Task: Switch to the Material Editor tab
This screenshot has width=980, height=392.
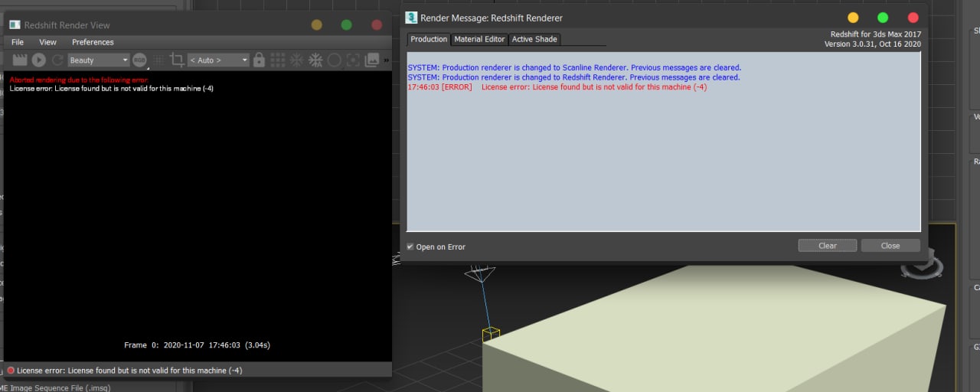Action: click(479, 39)
